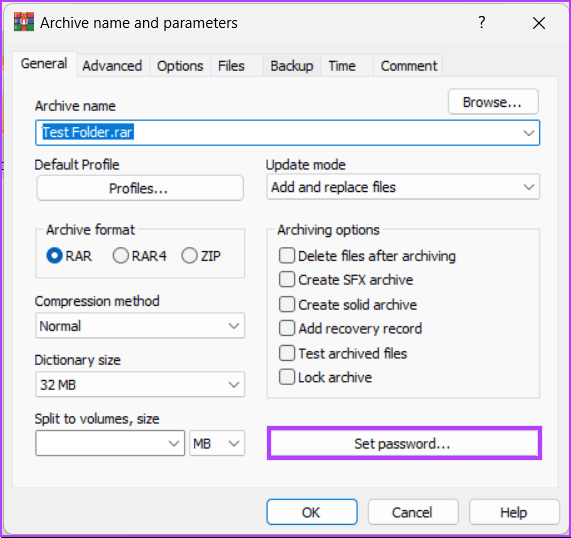Click the Set password button
The width and height of the screenshot is (571, 538).
click(x=404, y=443)
